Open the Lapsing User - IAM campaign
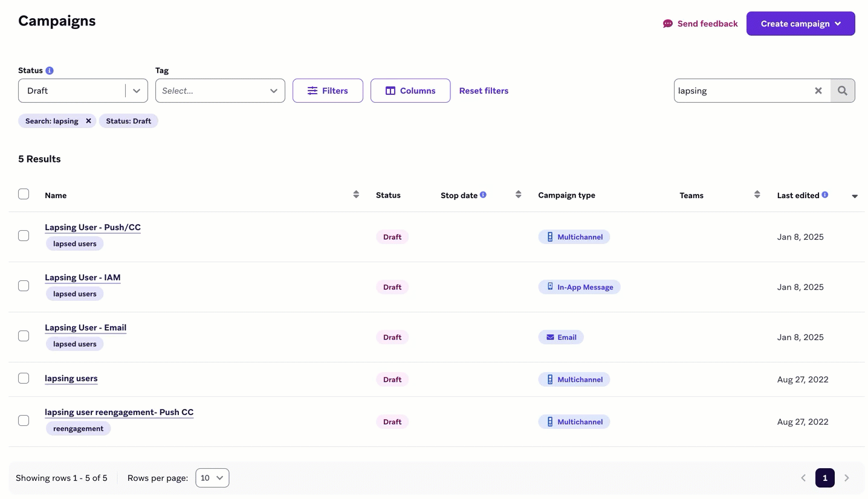The height and width of the screenshot is (499, 868). point(83,278)
